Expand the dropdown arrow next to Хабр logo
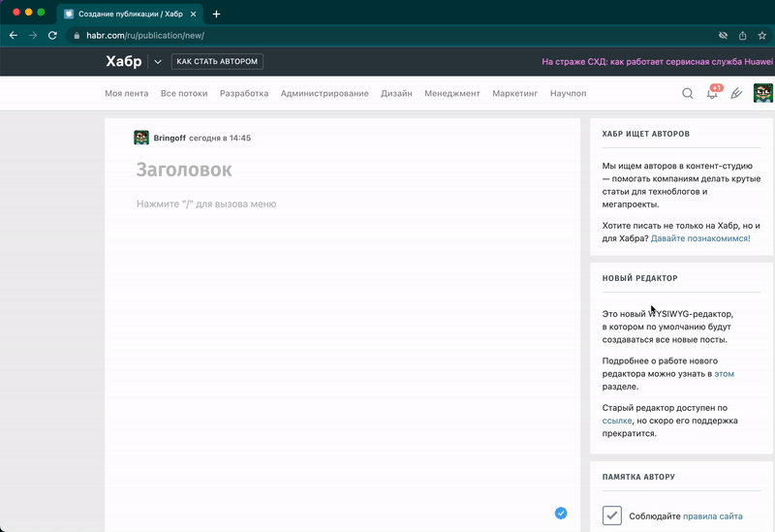Screen dimensions: 775x532 click(158, 62)
